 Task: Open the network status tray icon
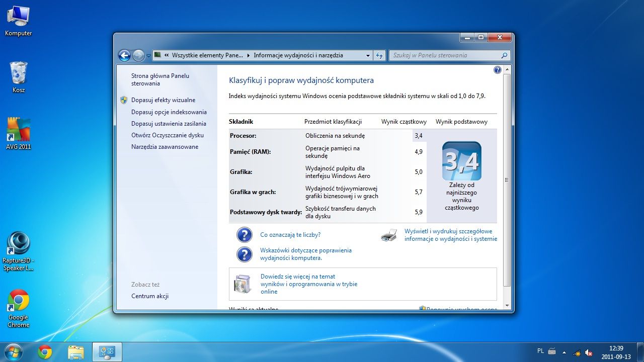point(577,352)
